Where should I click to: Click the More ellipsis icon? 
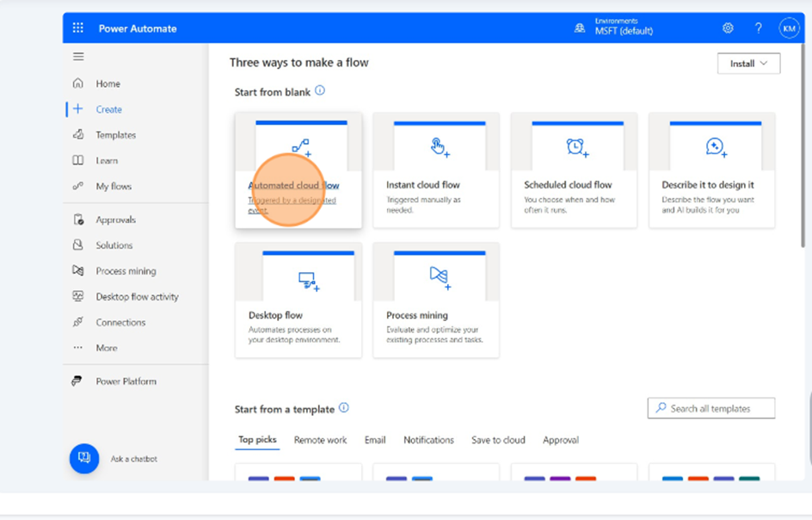pyautogui.click(x=77, y=347)
